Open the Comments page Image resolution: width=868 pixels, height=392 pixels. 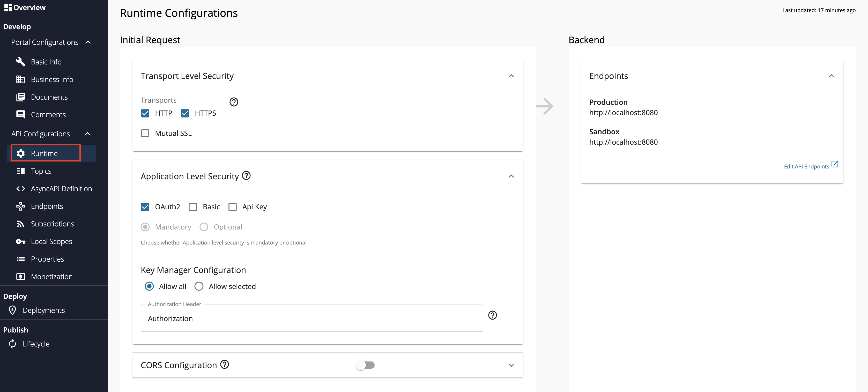[x=48, y=115]
